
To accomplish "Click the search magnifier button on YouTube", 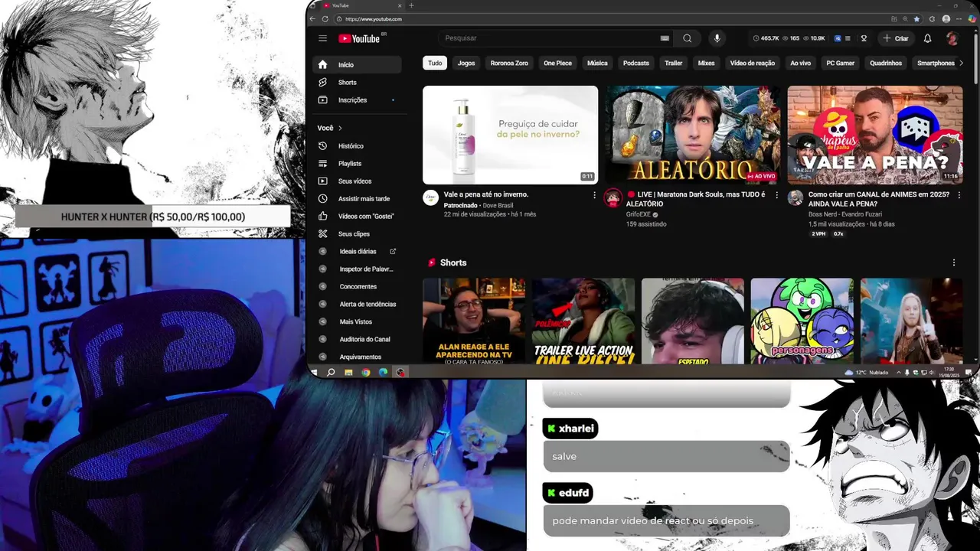I will click(687, 38).
